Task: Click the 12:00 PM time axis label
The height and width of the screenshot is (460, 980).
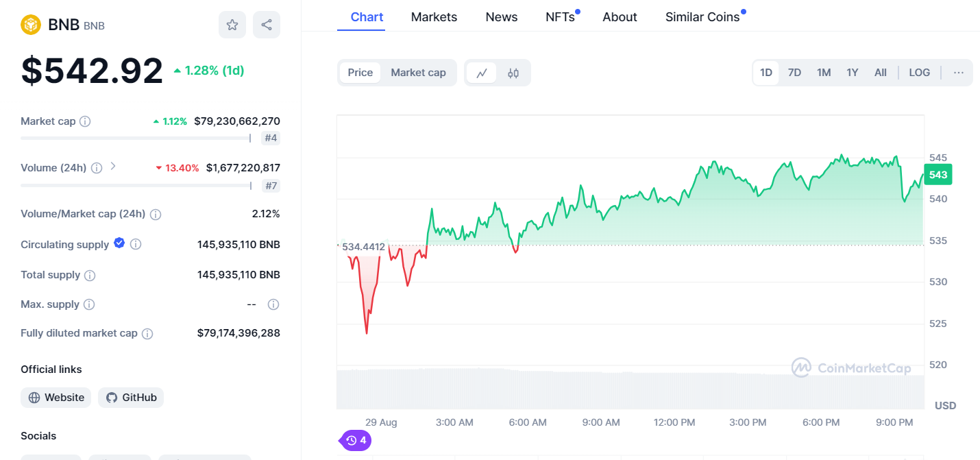Action: [674, 422]
